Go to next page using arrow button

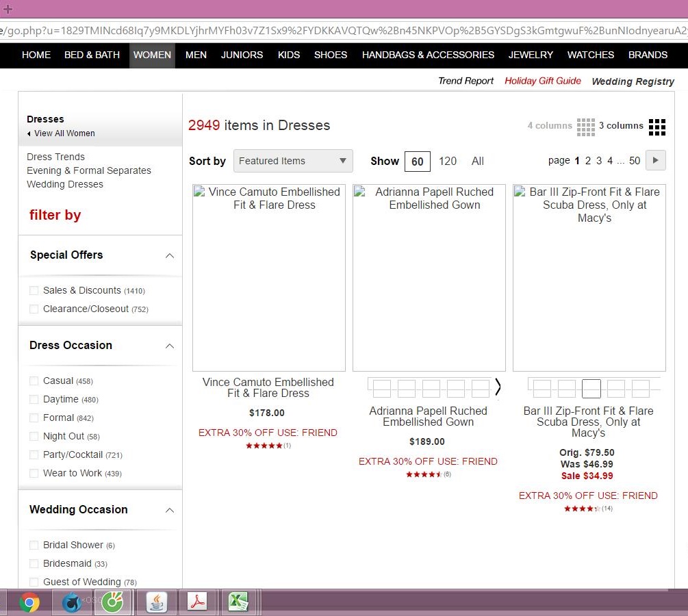pos(656,161)
